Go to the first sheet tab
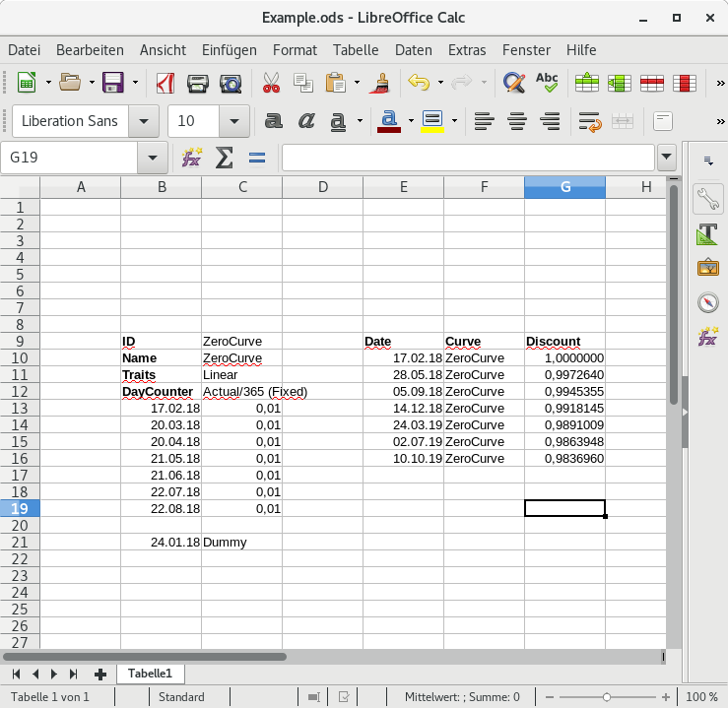This screenshot has height=708, width=728. [x=16, y=674]
